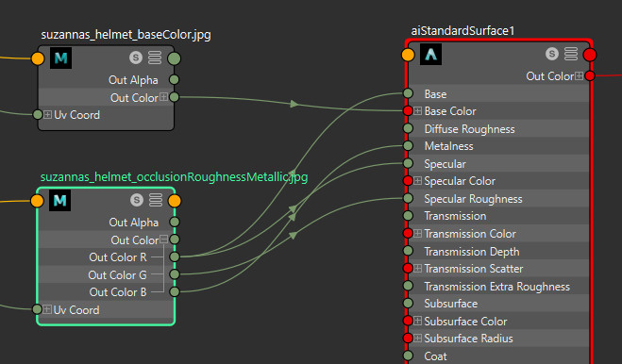
Task: Click Metalness input port
Action: 408,146
